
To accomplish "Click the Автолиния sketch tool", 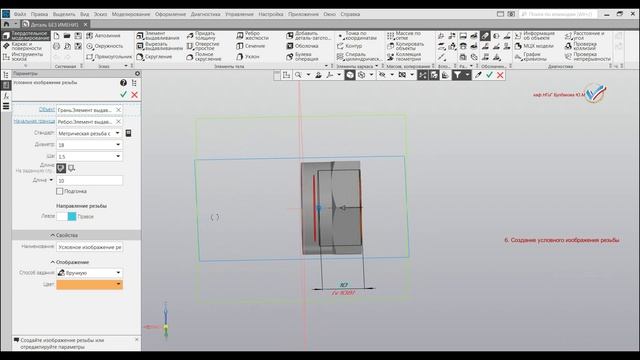I will coord(103,36).
